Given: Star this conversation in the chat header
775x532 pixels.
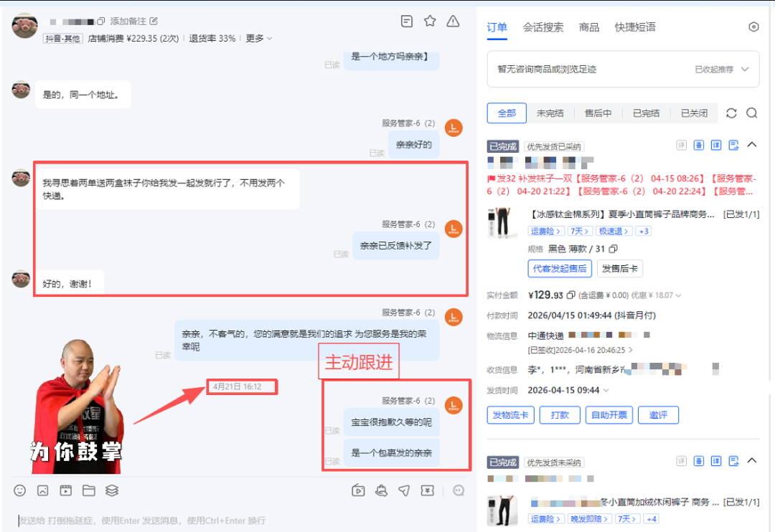Looking at the screenshot, I should pos(430,22).
